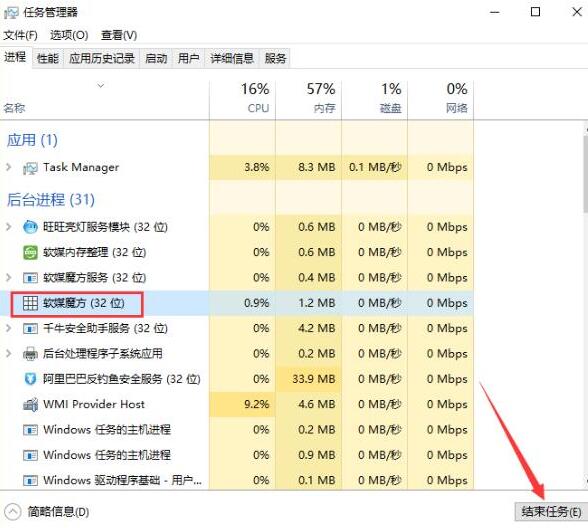This screenshot has width=588, height=528.
Task: Click the shield icon of 阿里巴巴反钓鱼安全服务
Action: (30, 379)
